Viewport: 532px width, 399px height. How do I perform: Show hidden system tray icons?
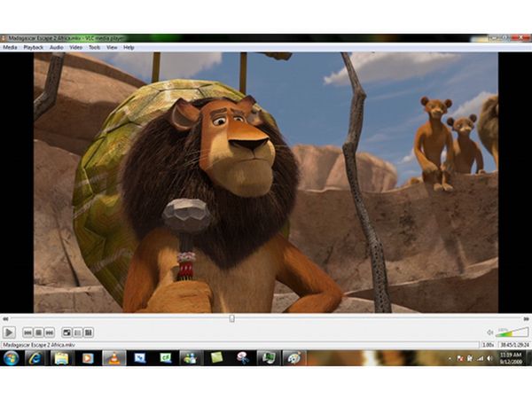point(450,358)
